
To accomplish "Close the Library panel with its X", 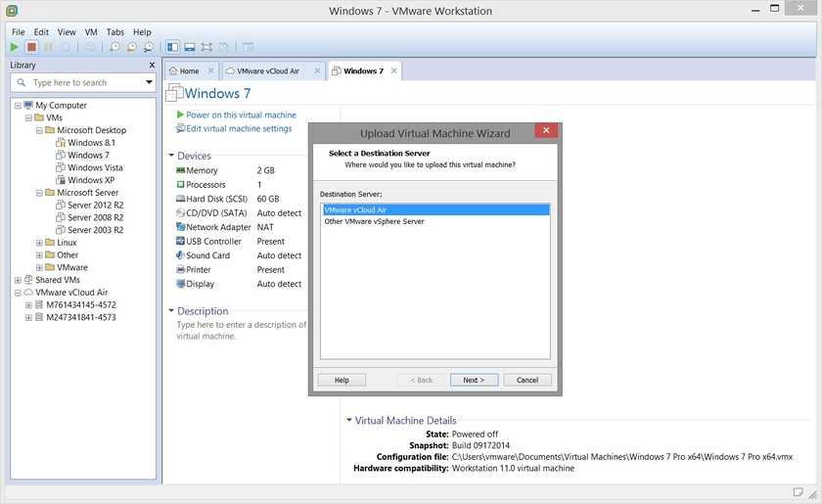I will (x=152, y=66).
